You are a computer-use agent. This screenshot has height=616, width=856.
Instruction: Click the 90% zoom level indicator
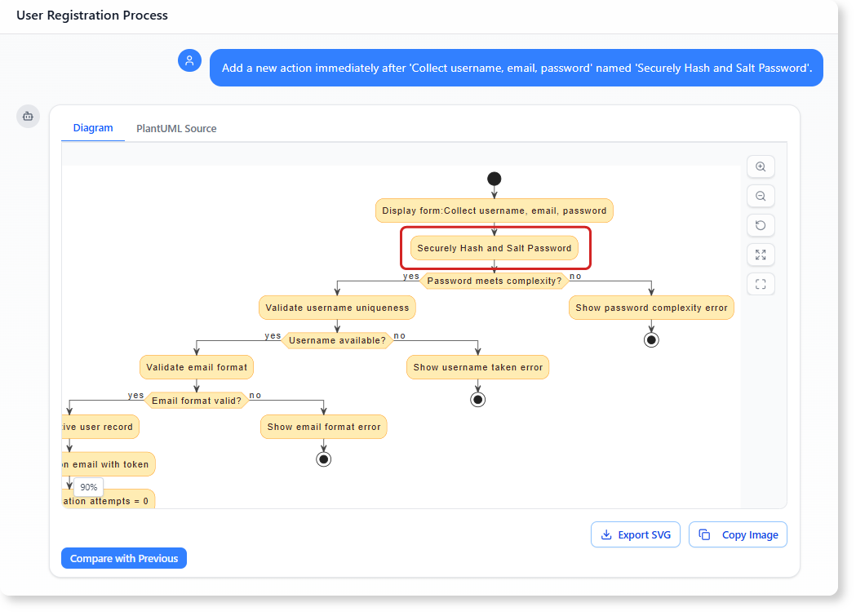(88, 487)
